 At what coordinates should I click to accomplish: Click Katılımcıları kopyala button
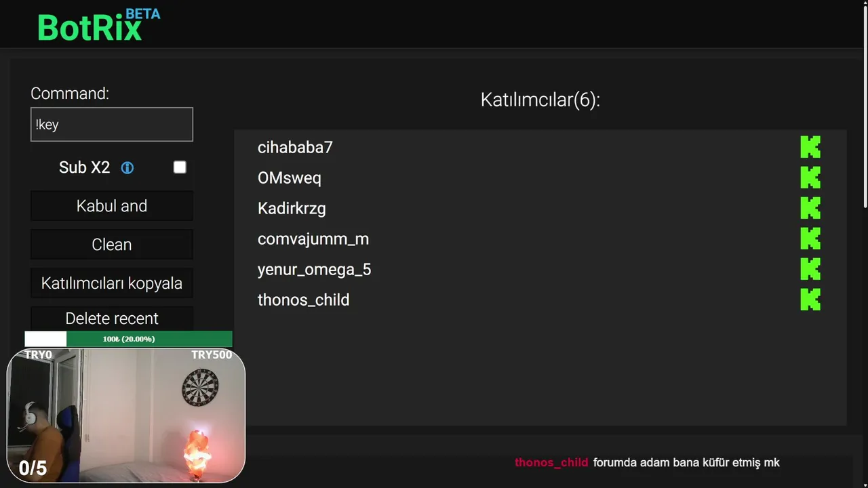point(112,283)
